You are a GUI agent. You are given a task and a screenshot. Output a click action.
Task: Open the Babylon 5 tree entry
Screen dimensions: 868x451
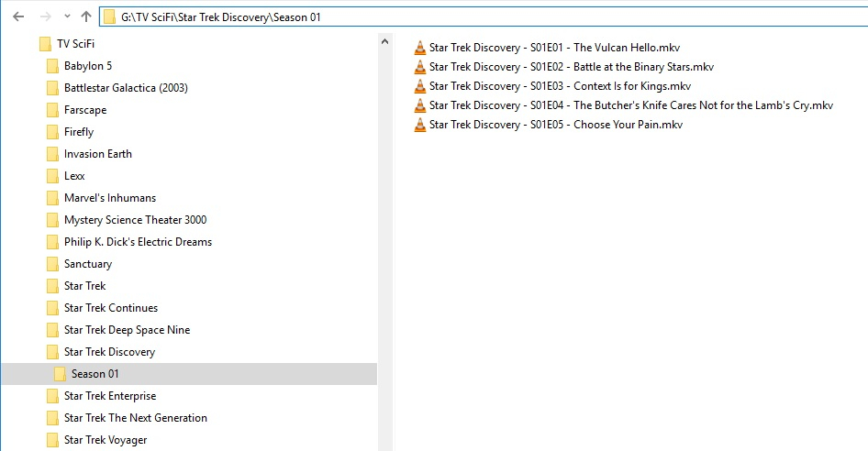coord(88,66)
